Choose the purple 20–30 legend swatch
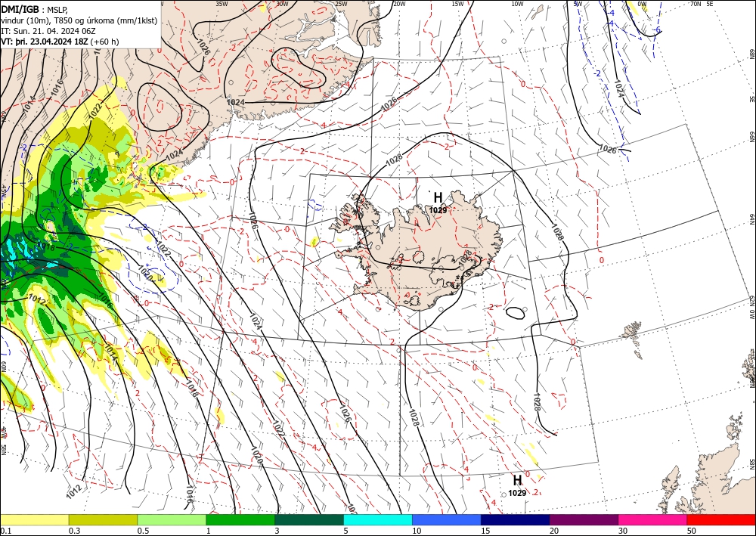Screen dimensions: 756x536 pyautogui.click(x=584, y=519)
